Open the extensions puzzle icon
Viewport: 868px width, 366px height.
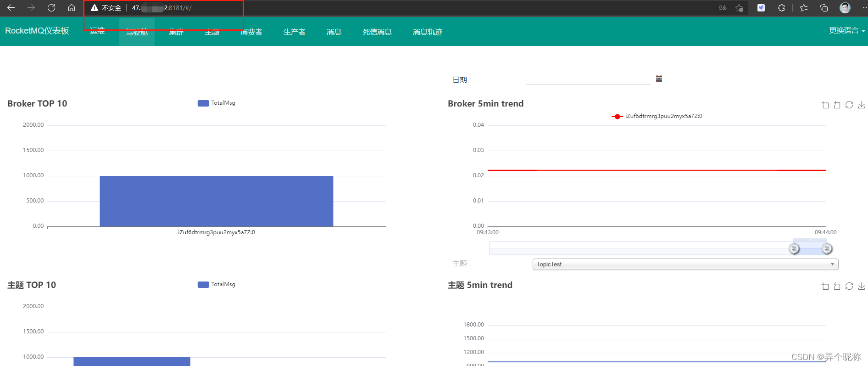click(781, 8)
